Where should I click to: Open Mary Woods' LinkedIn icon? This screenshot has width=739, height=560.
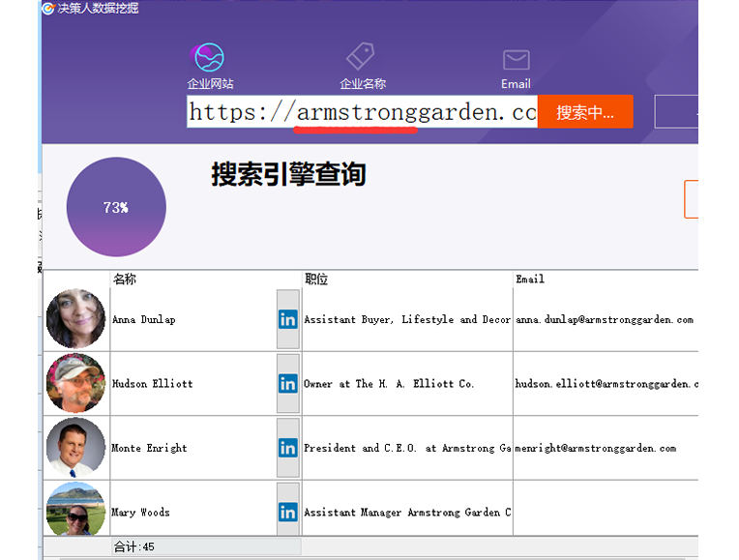click(288, 512)
